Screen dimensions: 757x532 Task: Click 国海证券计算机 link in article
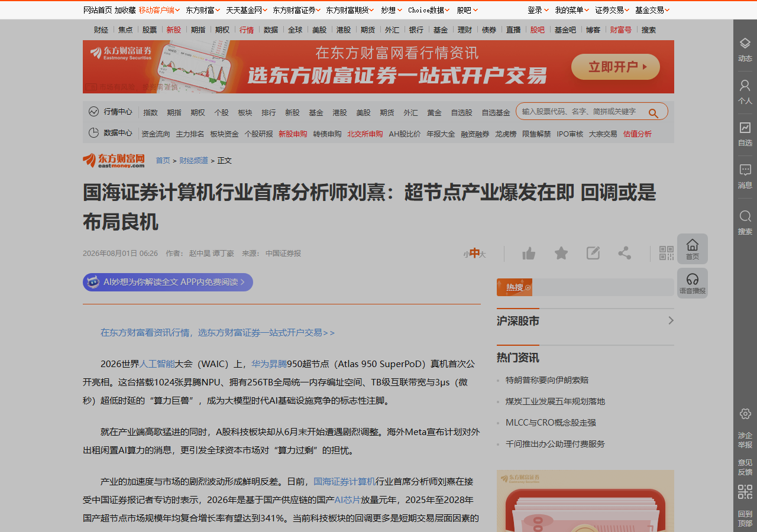344,481
